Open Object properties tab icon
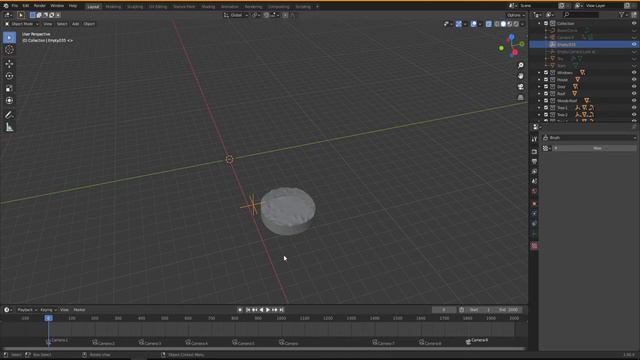 point(534,203)
